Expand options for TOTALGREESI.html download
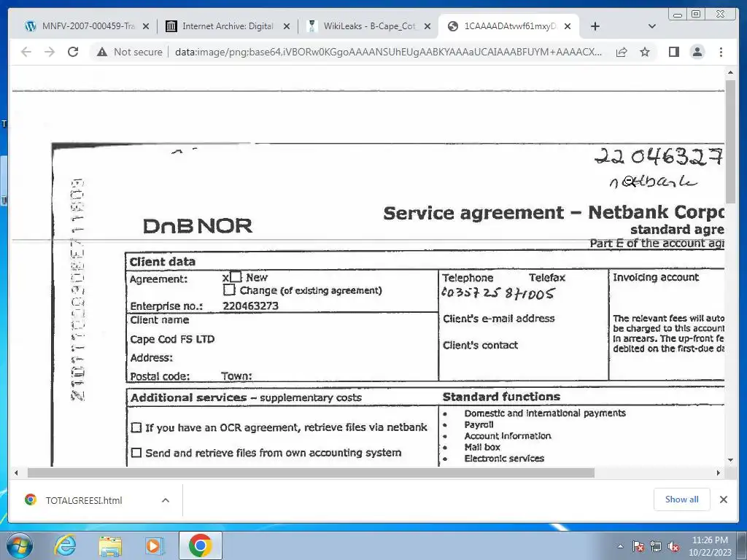Viewport: 747px width, 560px height. pos(166,500)
